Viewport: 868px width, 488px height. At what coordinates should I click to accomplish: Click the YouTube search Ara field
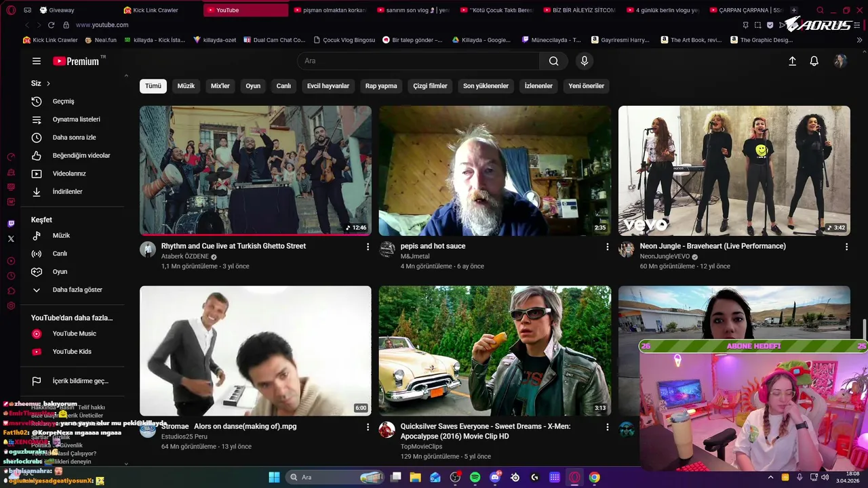[x=418, y=61]
